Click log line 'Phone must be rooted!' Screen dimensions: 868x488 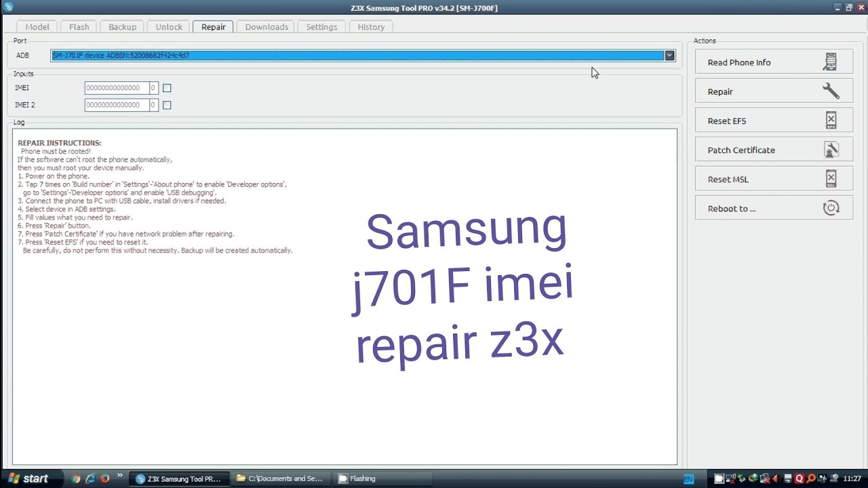pos(56,151)
